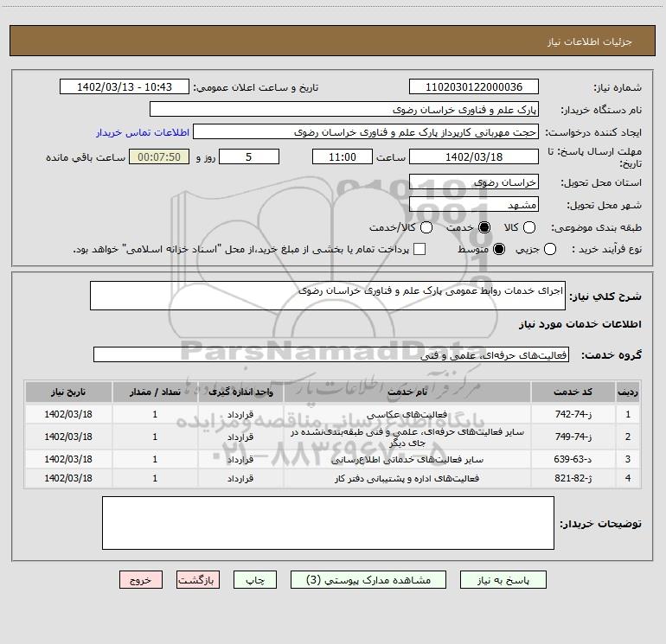
Task: Click the تاریخ نیاز column header
Action: pos(68,392)
